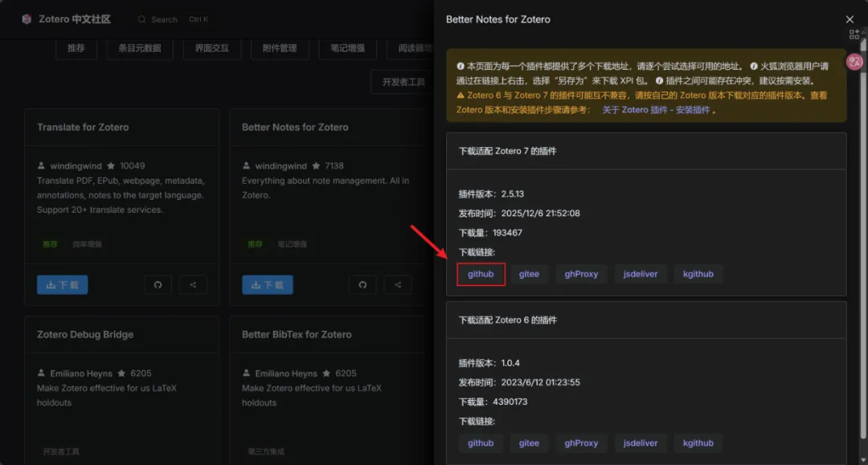This screenshot has height=465, width=868.
Task: Click the 笔记增强 tag on Better Notes card
Action: click(293, 244)
